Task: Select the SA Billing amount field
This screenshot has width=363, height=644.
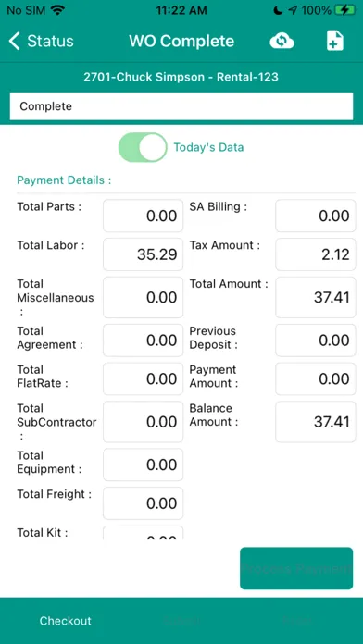Action: pos(316,216)
